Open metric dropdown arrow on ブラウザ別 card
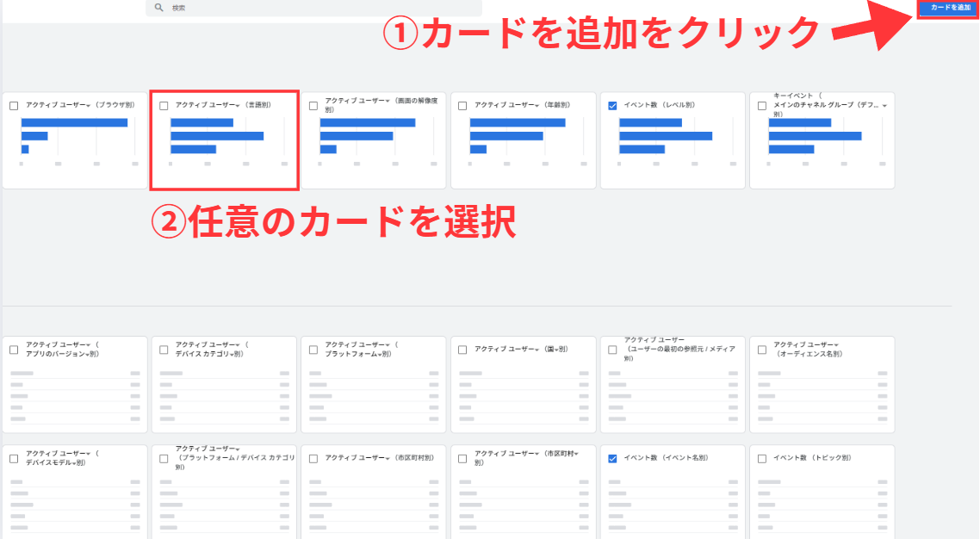Viewport: 980px width, 539px height. 87,106
